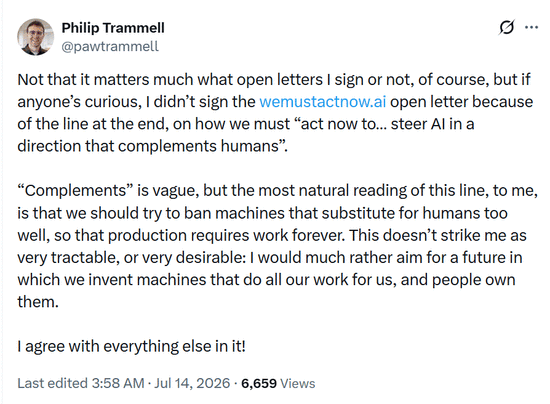Open analytics from the 6,659 count
Image resolution: width=550 pixels, height=404 pixels.
[259, 383]
